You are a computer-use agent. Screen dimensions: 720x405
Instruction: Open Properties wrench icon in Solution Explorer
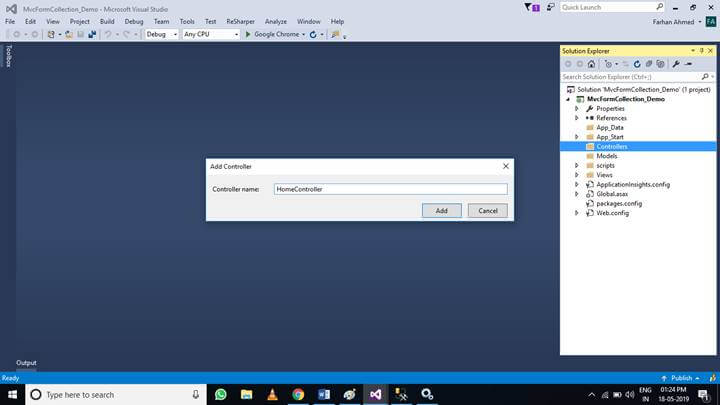point(676,64)
